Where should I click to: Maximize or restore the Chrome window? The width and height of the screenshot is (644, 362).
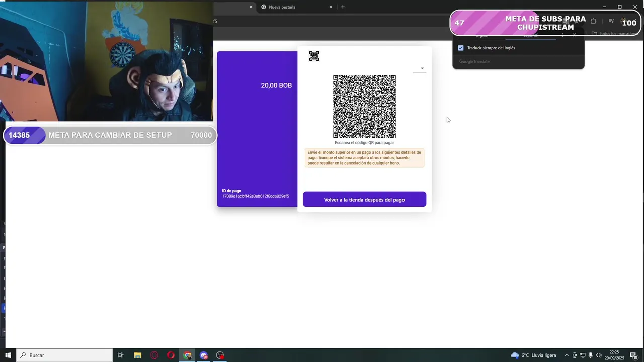pyautogui.click(x=620, y=7)
